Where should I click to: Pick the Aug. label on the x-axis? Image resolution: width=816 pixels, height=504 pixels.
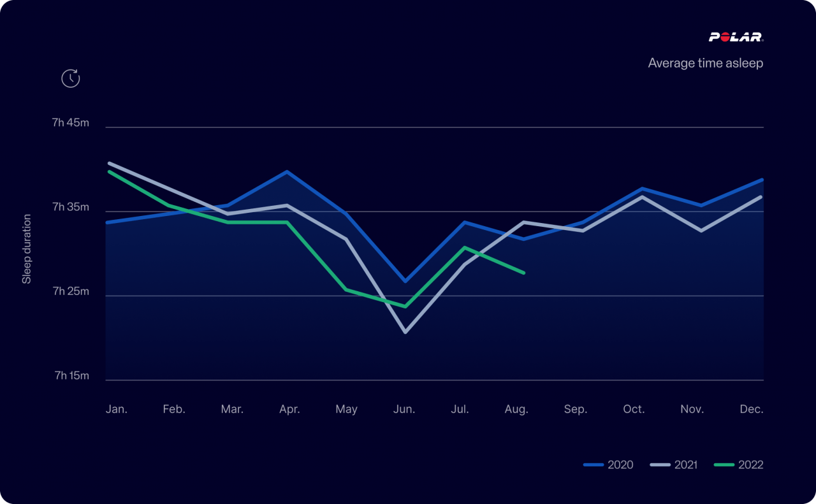point(516,409)
